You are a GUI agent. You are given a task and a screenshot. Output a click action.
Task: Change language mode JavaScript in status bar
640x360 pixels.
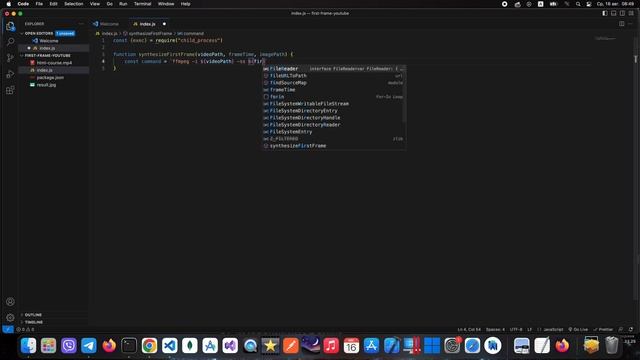(553, 329)
